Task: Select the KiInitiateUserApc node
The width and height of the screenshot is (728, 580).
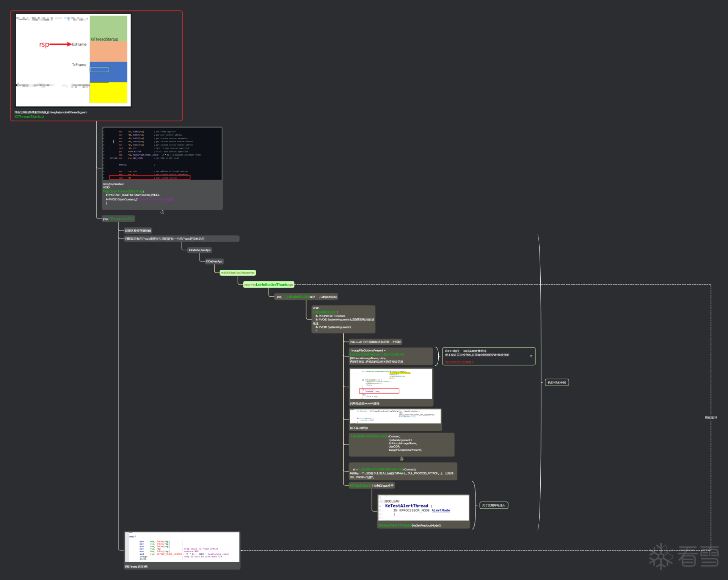Action: point(200,250)
